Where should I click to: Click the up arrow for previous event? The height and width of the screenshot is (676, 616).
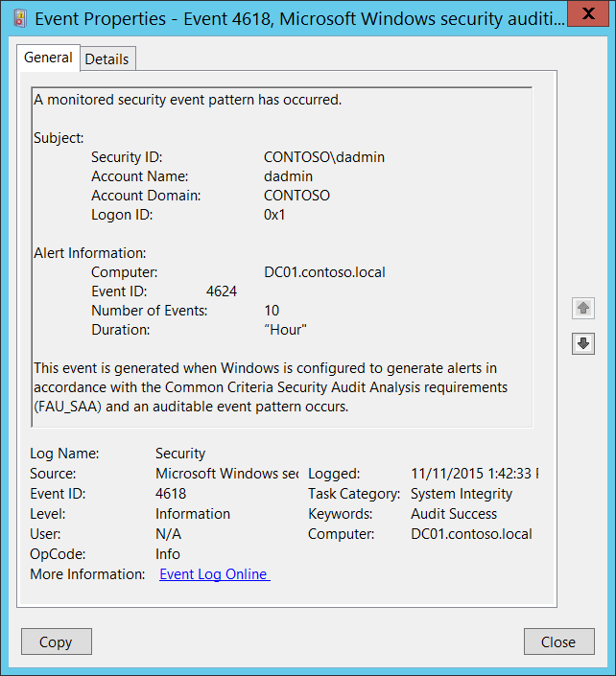click(x=583, y=309)
